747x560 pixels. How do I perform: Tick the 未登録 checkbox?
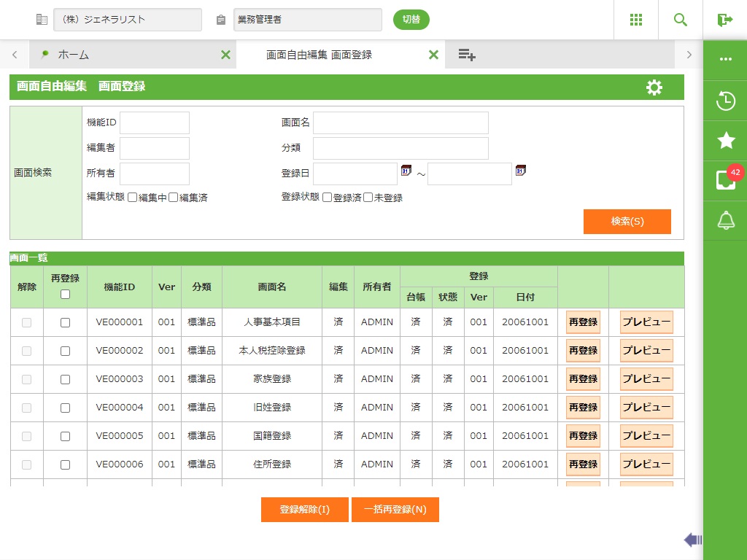point(368,198)
